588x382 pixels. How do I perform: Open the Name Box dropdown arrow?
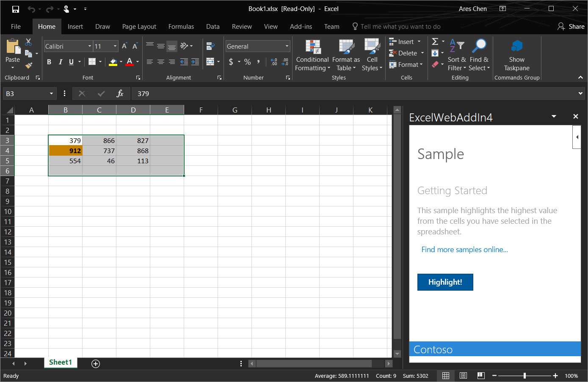tap(51, 93)
